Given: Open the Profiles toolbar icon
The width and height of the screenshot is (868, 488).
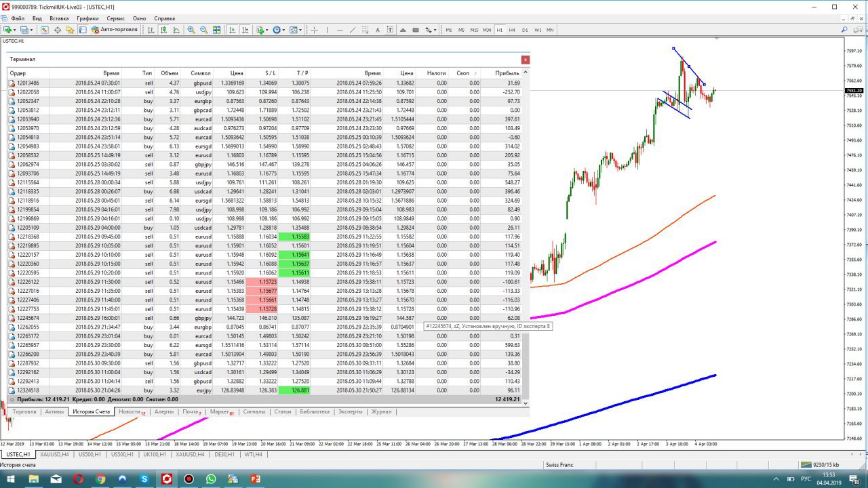Looking at the screenshot, I should 26,30.
